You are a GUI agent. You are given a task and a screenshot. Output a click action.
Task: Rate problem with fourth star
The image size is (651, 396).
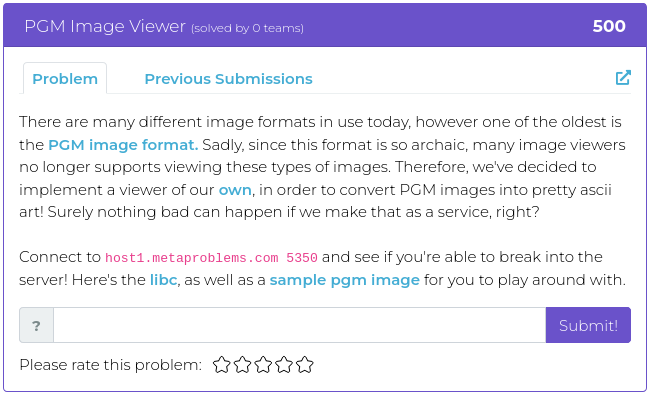[284, 365]
